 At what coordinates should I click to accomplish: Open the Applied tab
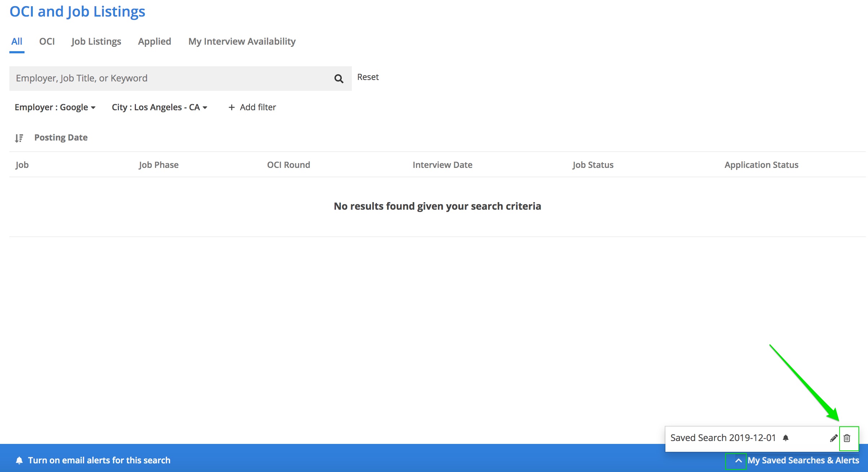[x=154, y=41]
